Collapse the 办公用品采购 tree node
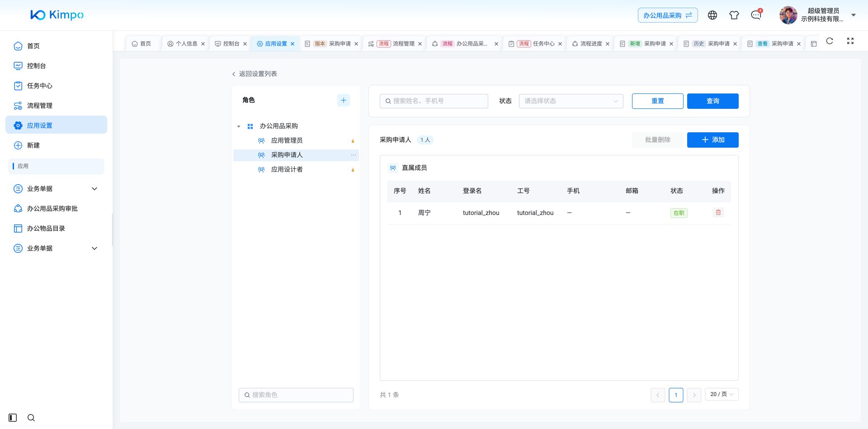This screenshot has height=429, width=868. pyautogui.click(x=239, y=126)
